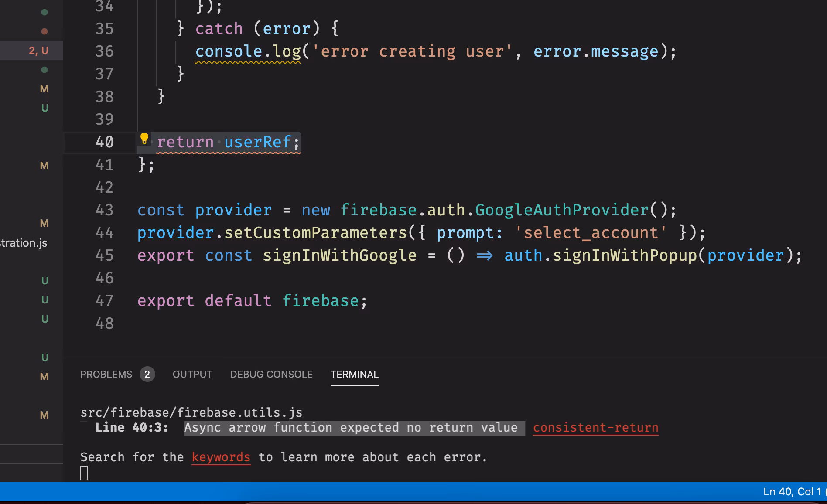827x504 pixels.
Task: Click 'Async arrow function expected no return value' message
Action: click(x=351, y=428)
